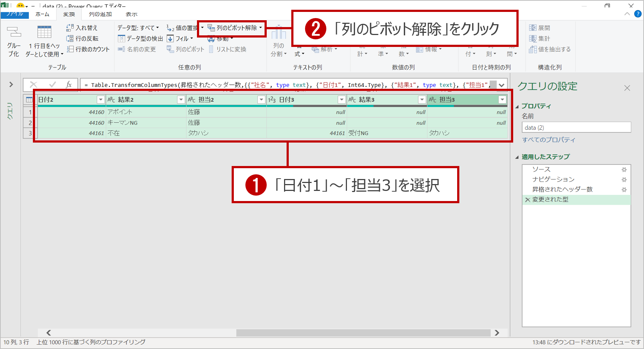
Task: Click the scroll left arrow
Action: coord(48,332)
